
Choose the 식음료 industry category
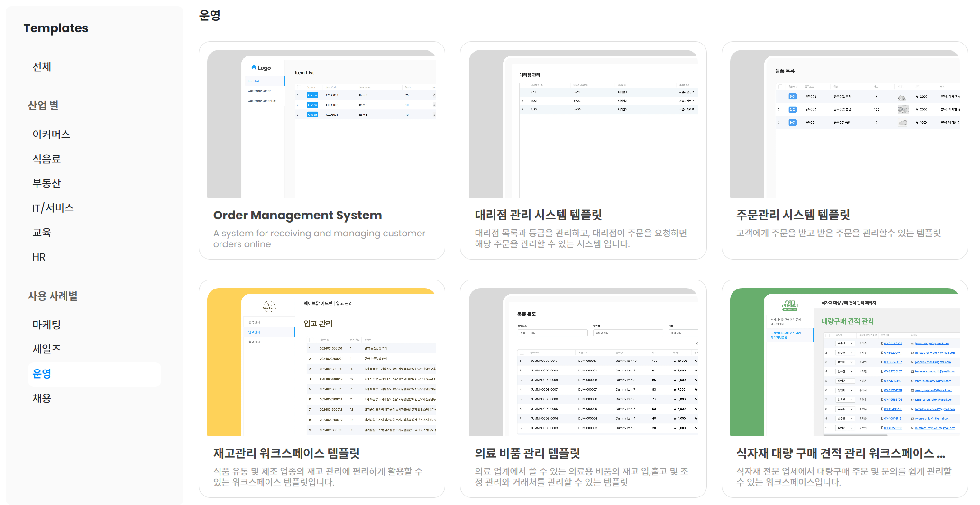[x=46, y=159]
